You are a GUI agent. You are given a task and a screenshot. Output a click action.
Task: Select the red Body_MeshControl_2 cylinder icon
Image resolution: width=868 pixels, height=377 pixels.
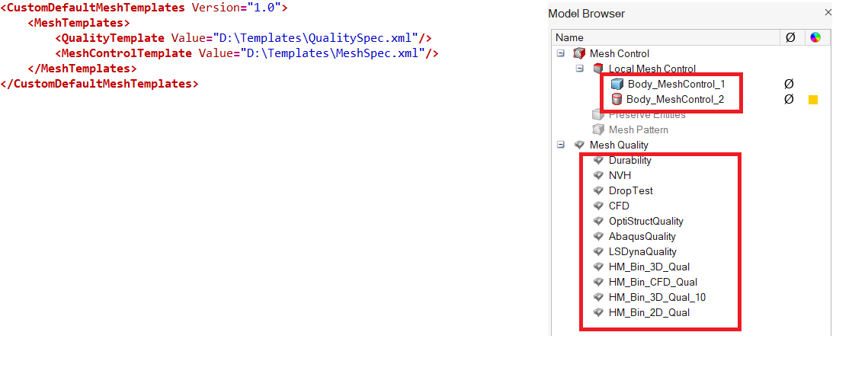[x=617, y=100]
